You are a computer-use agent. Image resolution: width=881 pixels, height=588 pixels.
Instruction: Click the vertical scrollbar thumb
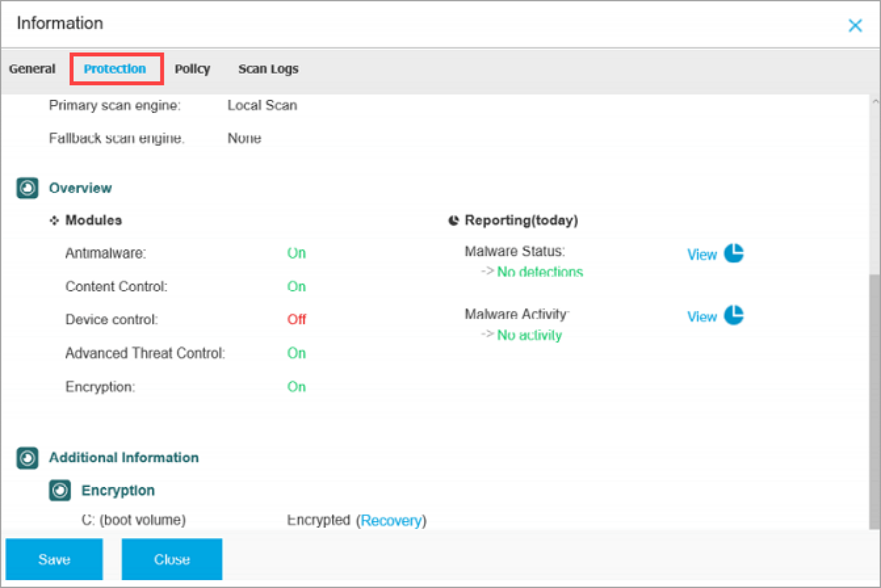(x=875, y=402)
